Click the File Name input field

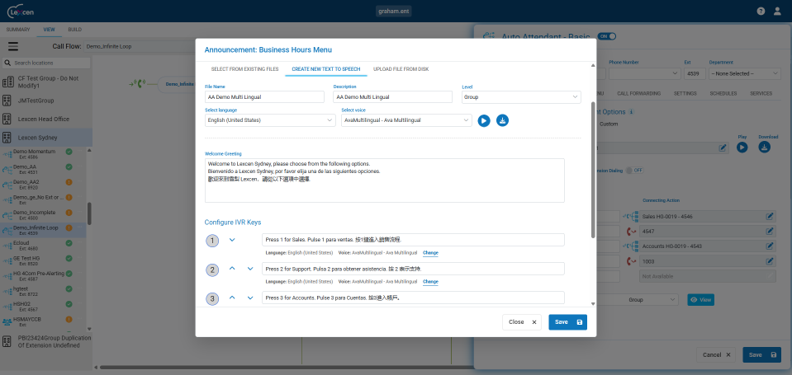click(x=265, y=97)
